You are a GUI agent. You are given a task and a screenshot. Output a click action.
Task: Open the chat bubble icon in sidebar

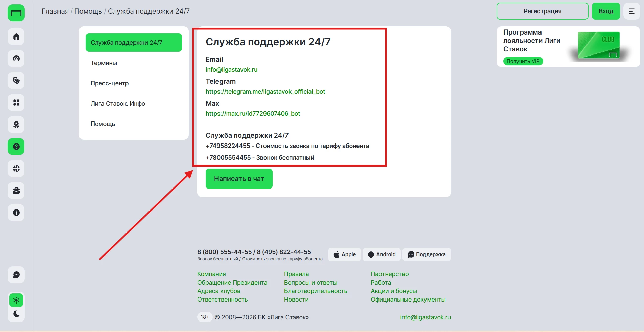pyautogui.click(x=16, y=275)
